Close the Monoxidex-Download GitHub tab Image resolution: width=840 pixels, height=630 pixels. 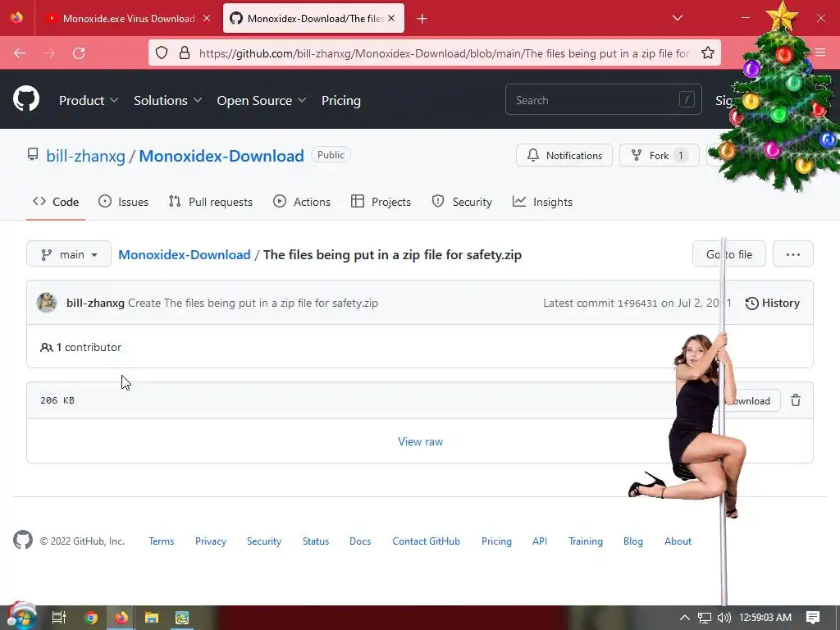pyautogui.click(x=391, y=18)
